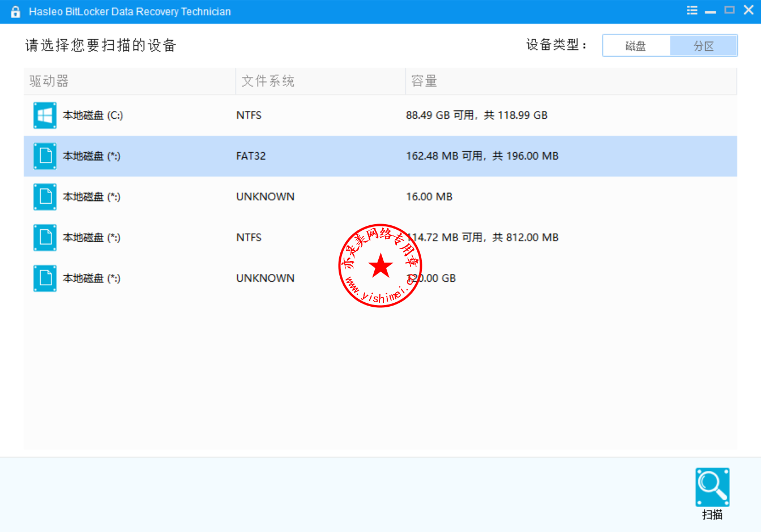761x532 pixels.
Task: Select the 本地磁盘 (C:) row label
Action: tap(93, 115)
